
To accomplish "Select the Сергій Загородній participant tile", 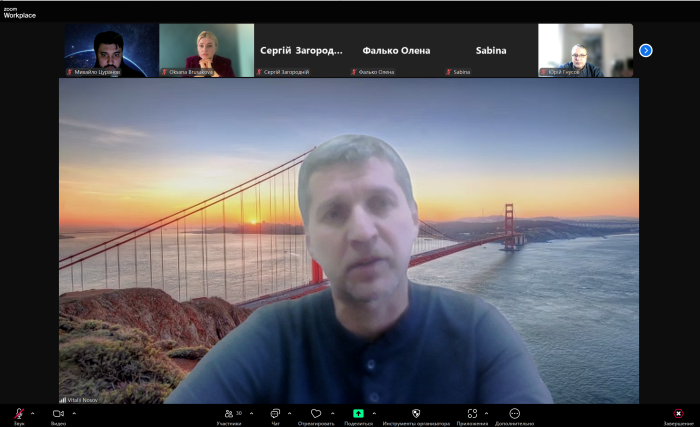I will point(301,50).
